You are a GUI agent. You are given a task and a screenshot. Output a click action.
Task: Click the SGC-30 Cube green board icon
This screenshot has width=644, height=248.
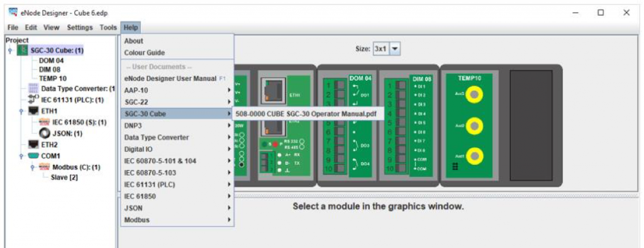pos(23,50)
